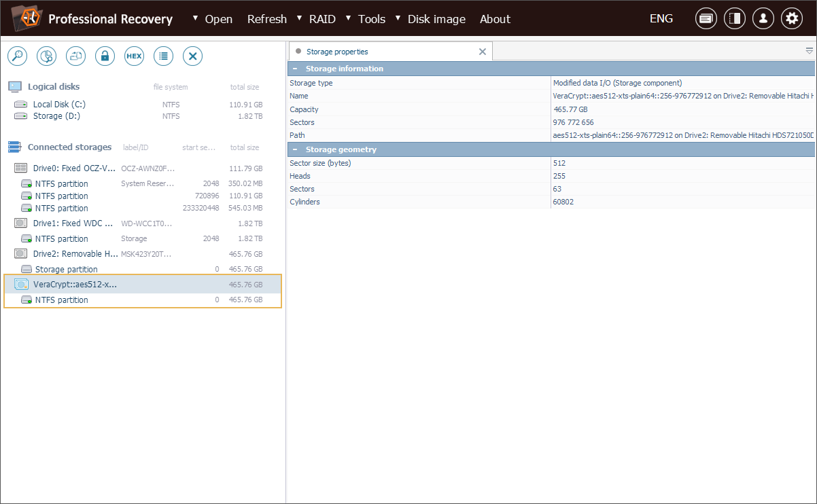817x504 pixels.
Task: Click the round X close-storage icon
Action: pyautogui.click(x=193, y=56)
